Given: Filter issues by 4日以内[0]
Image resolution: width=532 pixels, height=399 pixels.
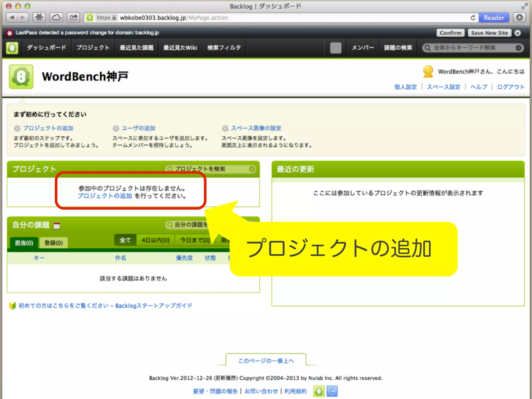Looking at the screenshot, I should coord(155,240).
